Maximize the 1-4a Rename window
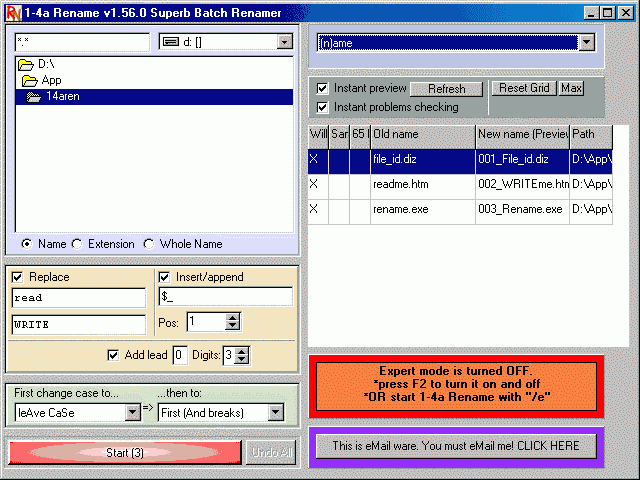 [x=608, y=13]
